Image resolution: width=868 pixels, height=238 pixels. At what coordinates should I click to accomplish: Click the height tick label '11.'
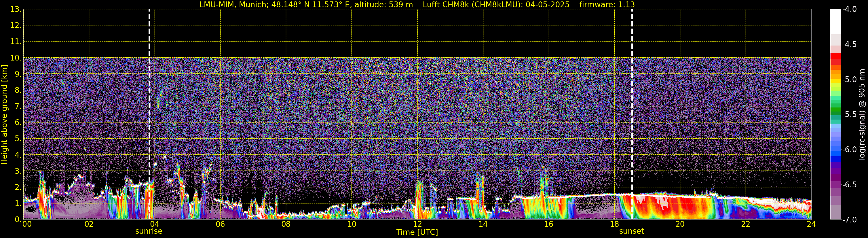[x=16, y=42]
